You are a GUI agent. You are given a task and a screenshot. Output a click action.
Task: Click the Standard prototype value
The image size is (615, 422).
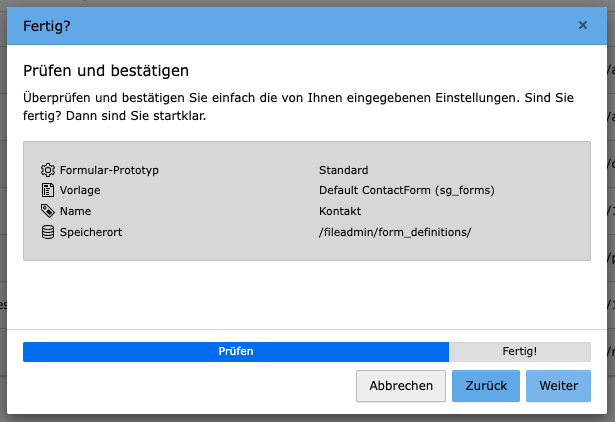[344, 170]
